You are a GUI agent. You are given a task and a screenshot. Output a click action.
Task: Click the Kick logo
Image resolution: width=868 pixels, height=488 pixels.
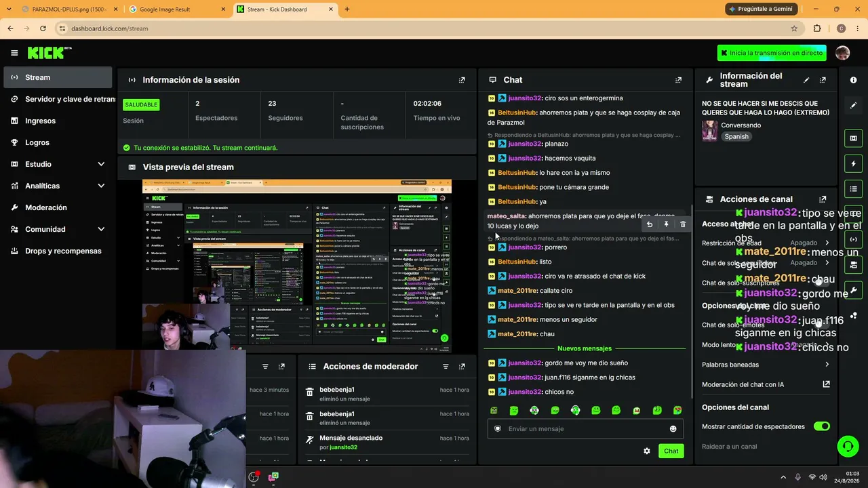tap(50, 53)
